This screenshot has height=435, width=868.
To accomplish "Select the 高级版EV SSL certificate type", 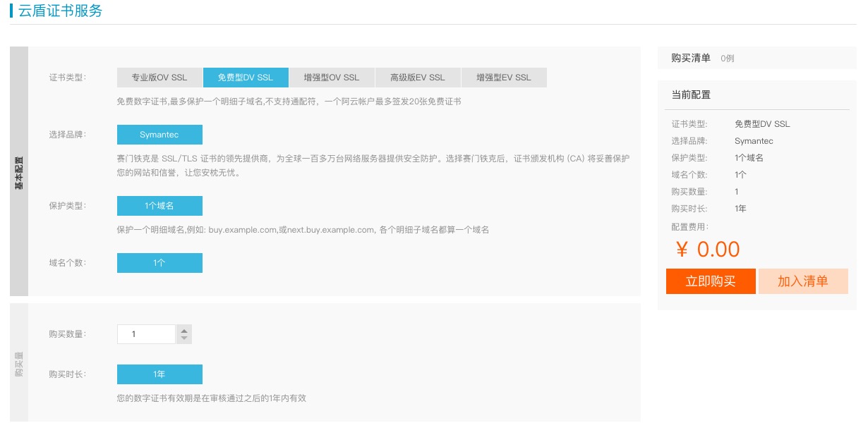I will click(x=418, y=78).
